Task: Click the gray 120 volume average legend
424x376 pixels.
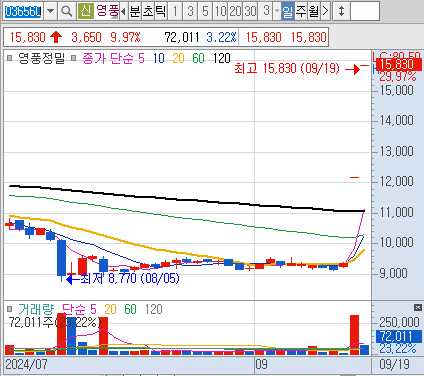Action: (154, 309)
